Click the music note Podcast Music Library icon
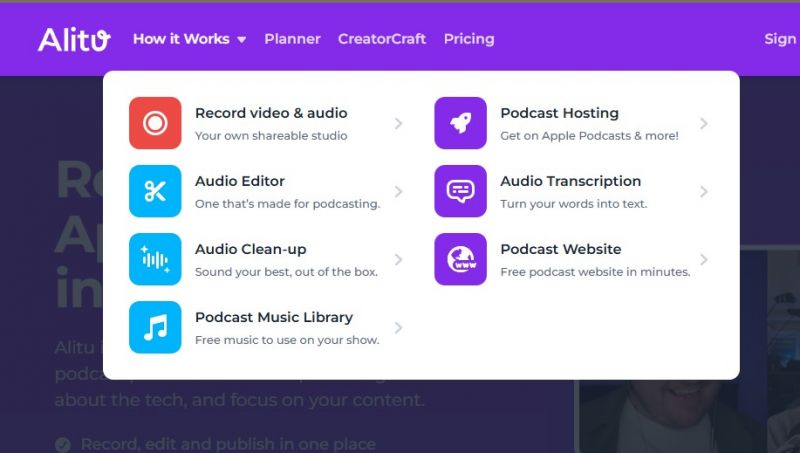The height and width of the screenshot is (453, 800). pos(155,327)
